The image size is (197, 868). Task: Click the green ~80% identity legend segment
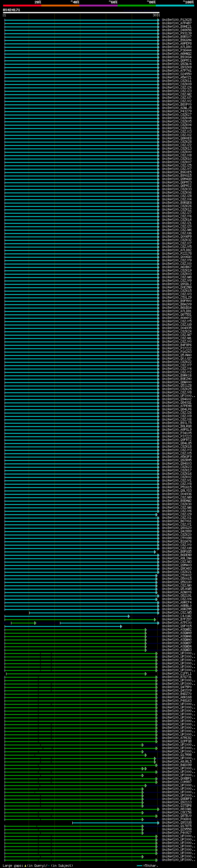(137, 6)
